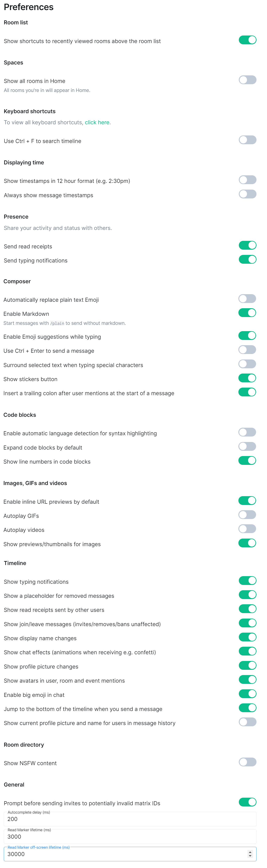Enable automatic plain text Emoji replacement
The height and width of the screenshot is (868, 267).
coord(247,299)
